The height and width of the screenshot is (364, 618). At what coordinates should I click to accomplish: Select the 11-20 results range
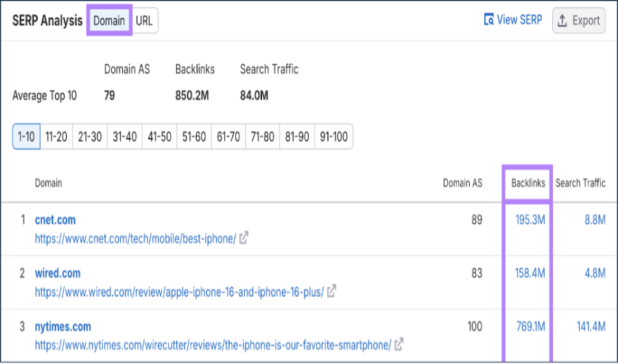tap(56, 136)
